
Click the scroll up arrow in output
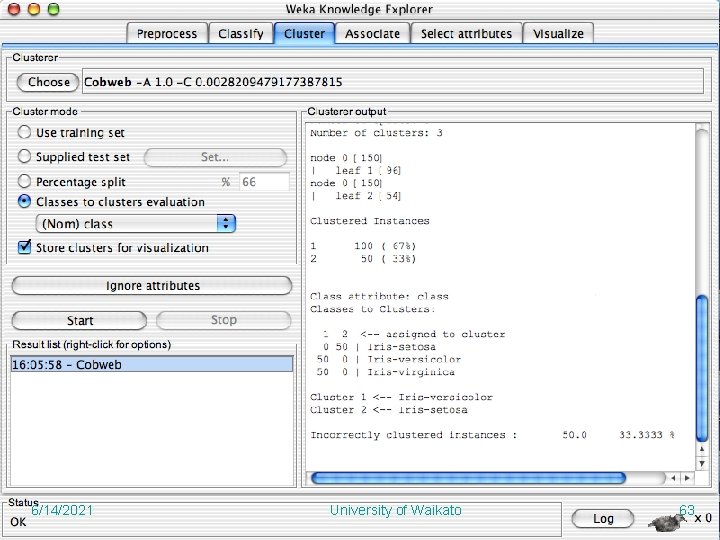pos(702,449)
